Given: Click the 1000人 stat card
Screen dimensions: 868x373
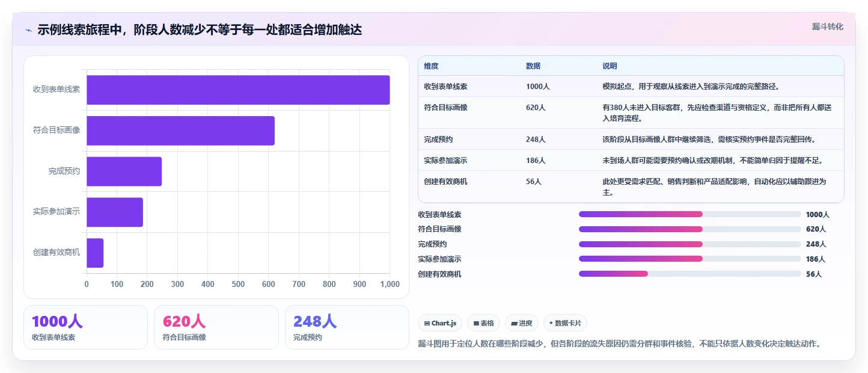Looking at the screenshot, I should click(85, 327).
